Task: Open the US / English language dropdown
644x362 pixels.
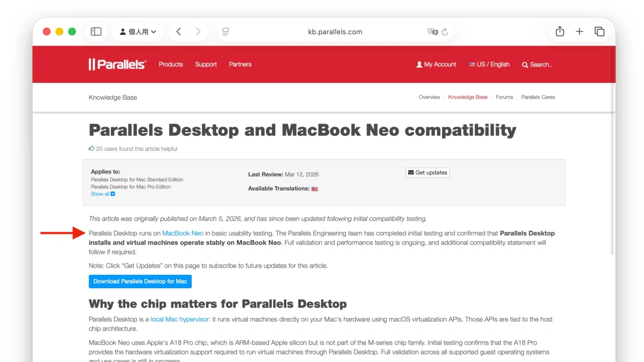Action: pos(489,64)
